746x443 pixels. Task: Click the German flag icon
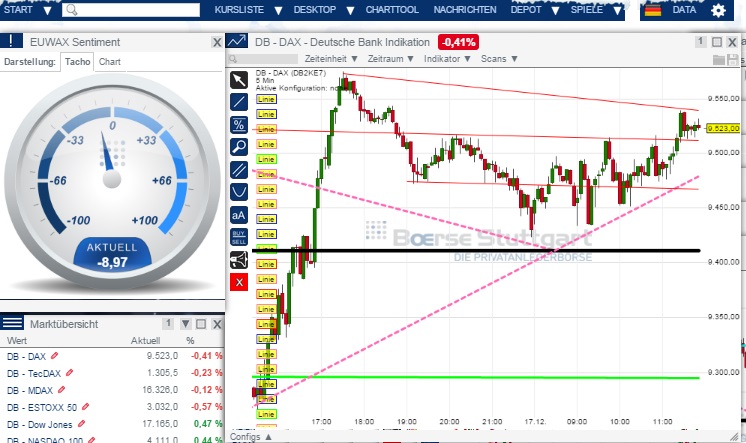pos(653,10)
